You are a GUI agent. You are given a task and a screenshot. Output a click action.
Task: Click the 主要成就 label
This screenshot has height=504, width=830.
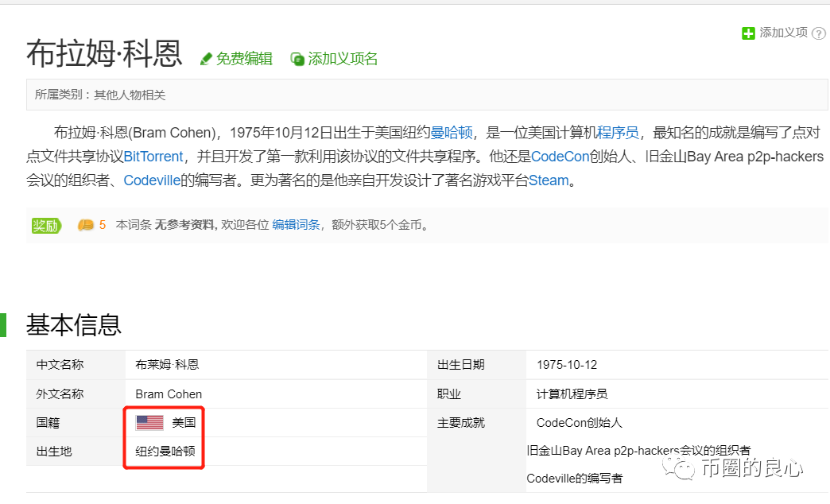(461, 422)
